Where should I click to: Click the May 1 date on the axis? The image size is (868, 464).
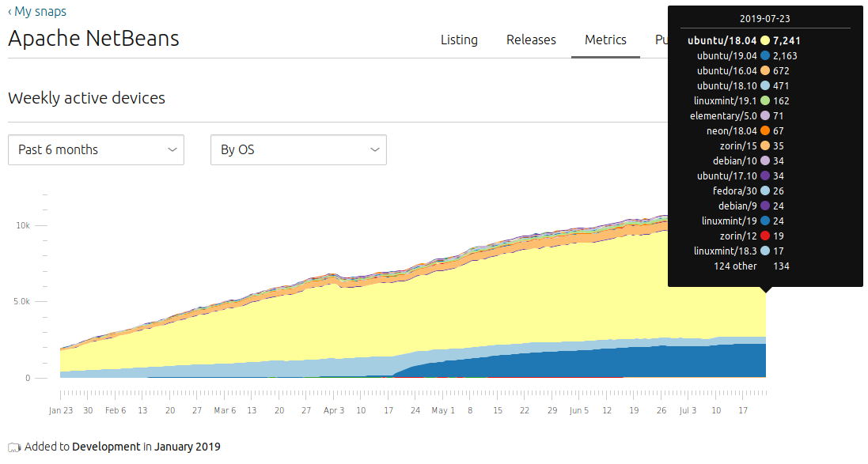[x=443, y=411]
